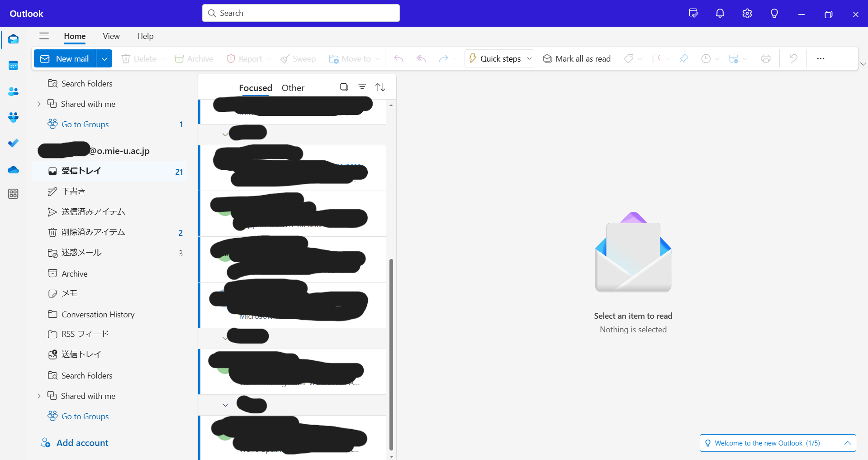Collapse the Welcome to the new Outlook tip
The width and height of the screenshot is (868, 460).
848,443
